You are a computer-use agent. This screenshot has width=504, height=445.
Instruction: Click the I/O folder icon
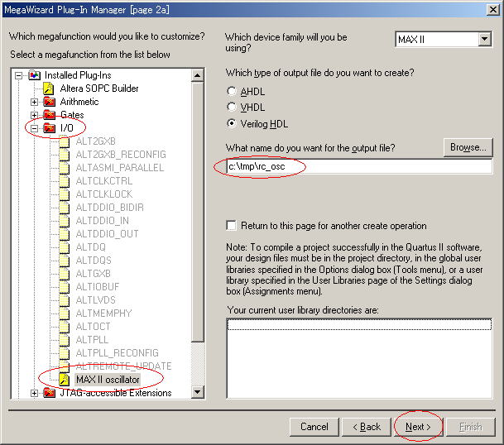[x=49, y=128]
